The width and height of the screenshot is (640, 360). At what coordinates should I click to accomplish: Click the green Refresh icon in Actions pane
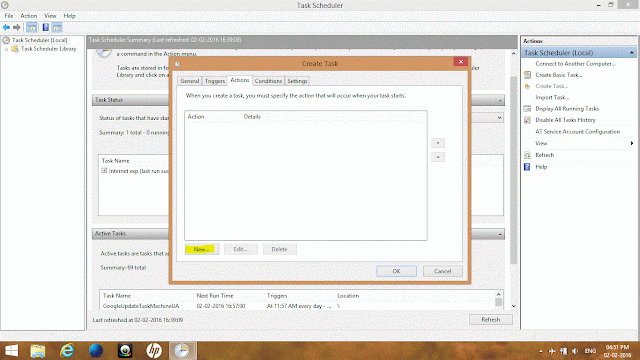[x=527, y=155]
